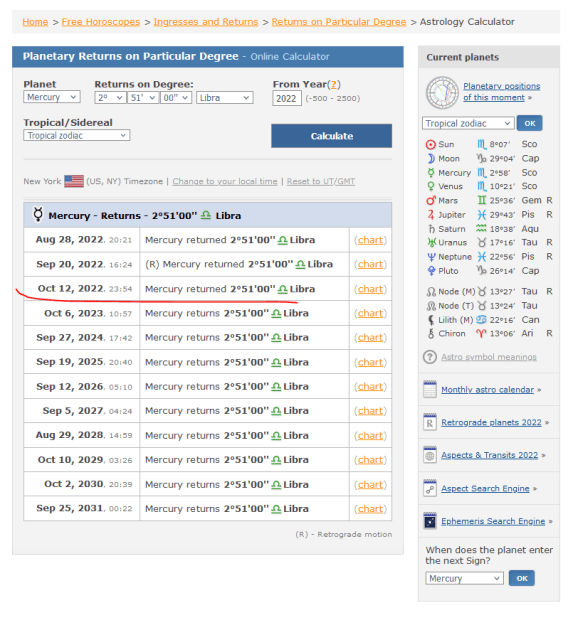Click the astrological clock chart icon
568x625 pixels.
pos(442,93)
